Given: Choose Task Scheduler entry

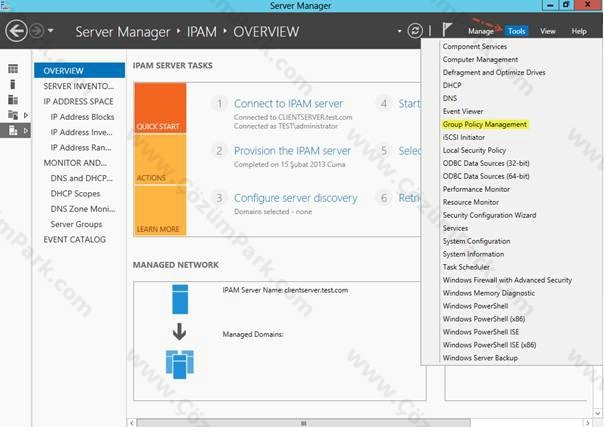Looking at the screenshot, I should click(466, 267).
